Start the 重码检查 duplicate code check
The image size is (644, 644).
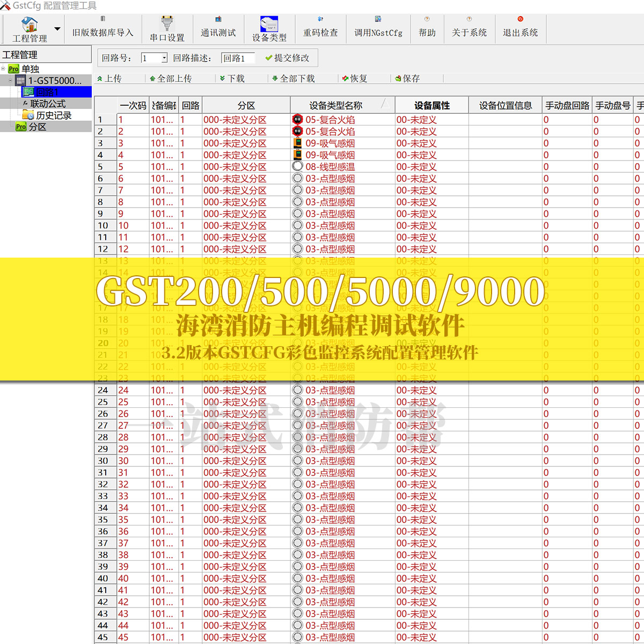[320, 27]
